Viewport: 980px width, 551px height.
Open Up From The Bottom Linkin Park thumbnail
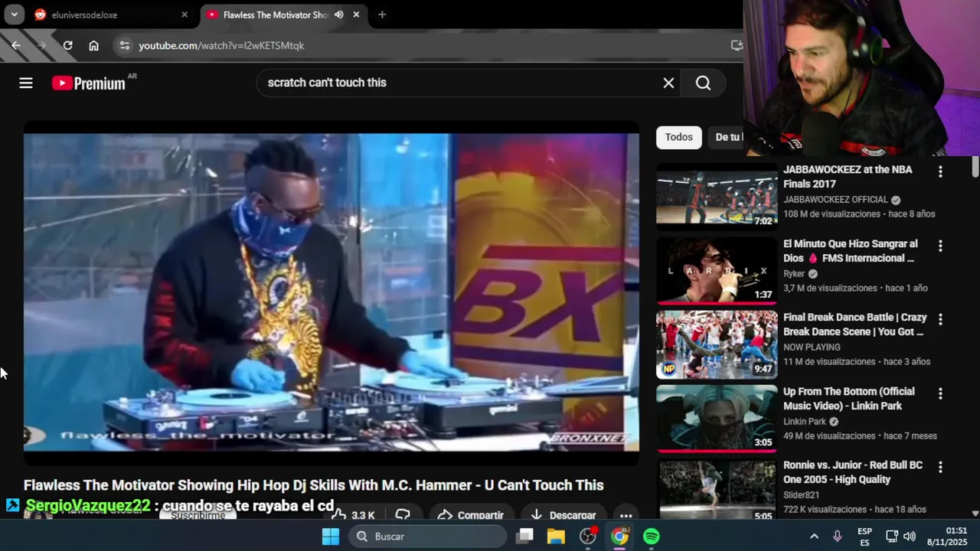point(717,419)
